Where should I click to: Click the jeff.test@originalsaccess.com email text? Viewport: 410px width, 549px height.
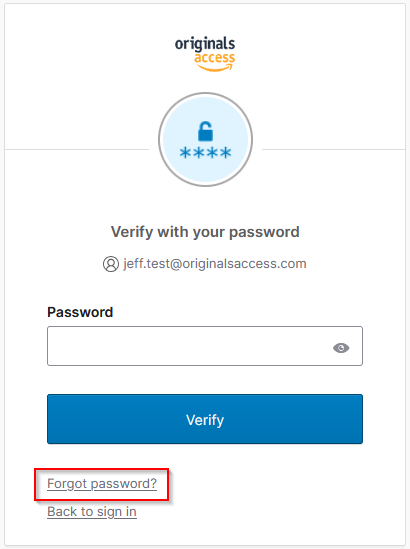215,264
